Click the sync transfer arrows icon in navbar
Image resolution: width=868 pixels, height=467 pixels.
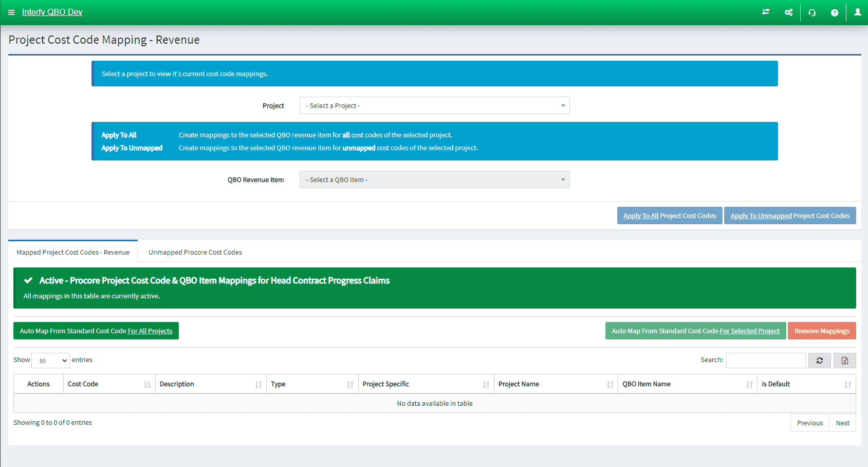click(765, 12)
